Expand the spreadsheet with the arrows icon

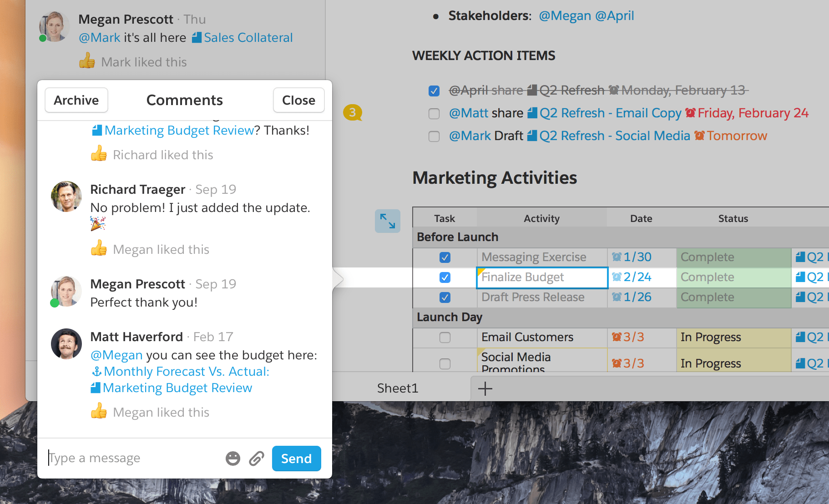388,221
